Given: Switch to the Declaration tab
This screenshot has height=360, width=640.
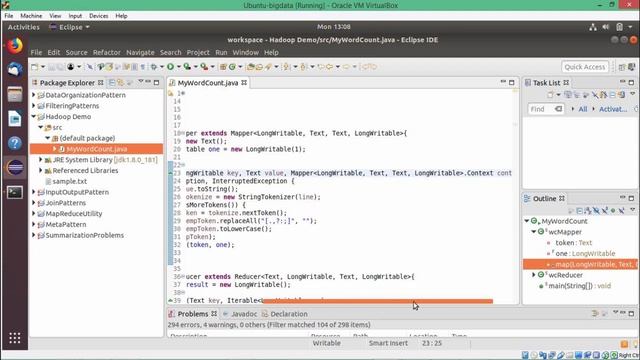Looking at the screenshot, I should (284, 314).
